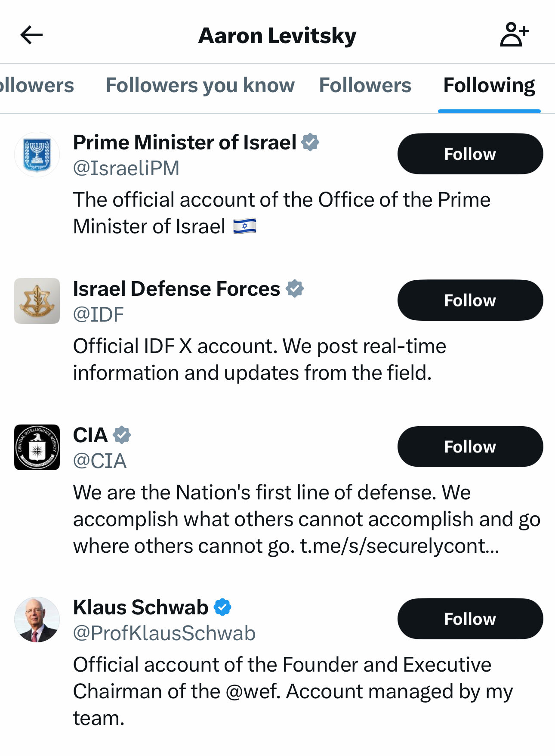Tap the CIA verified badge
This screenshot has width=555, height=756.
coord(122,435)
